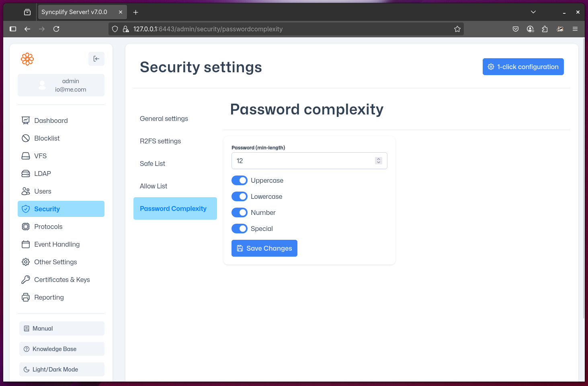The width and height of the screenshot is (588, 386).
Task: Select the Users icon
Action: (x=26, y=191)
